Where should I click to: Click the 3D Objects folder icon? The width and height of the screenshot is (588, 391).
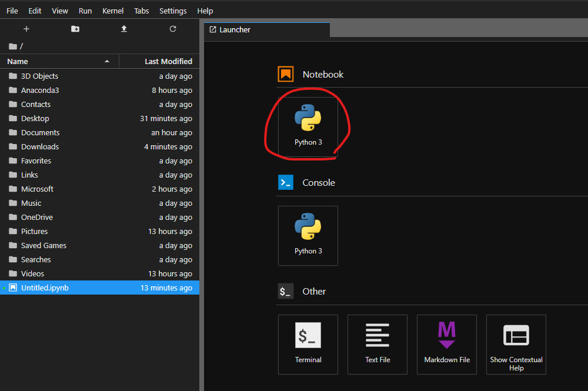tap(13, 76)
